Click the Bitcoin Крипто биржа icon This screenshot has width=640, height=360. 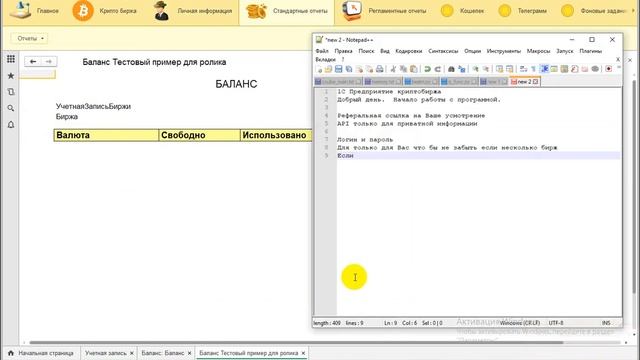83,11
